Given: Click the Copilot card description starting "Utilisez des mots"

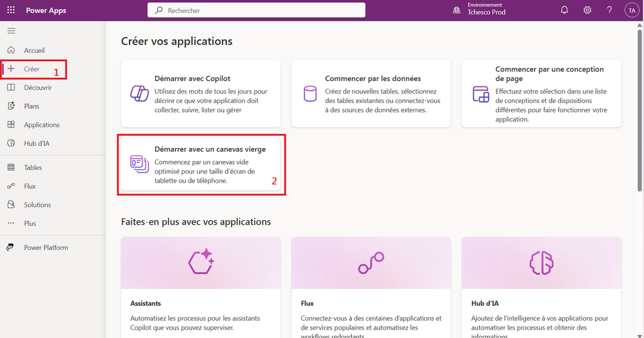Looking at the screenshot, I should click(x=211, y=100).
